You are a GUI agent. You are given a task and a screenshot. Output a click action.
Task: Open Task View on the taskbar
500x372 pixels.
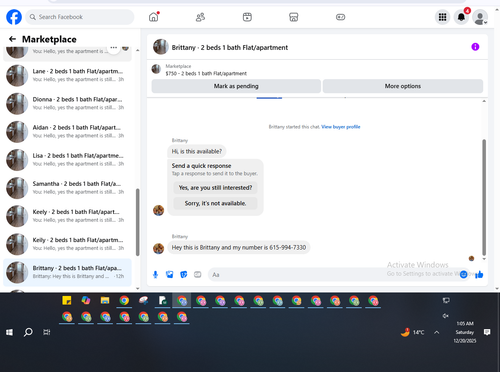pos(47,332)
